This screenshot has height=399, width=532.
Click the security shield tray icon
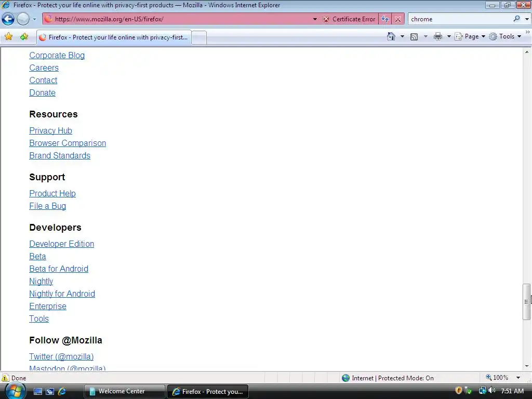coord(458,391)
